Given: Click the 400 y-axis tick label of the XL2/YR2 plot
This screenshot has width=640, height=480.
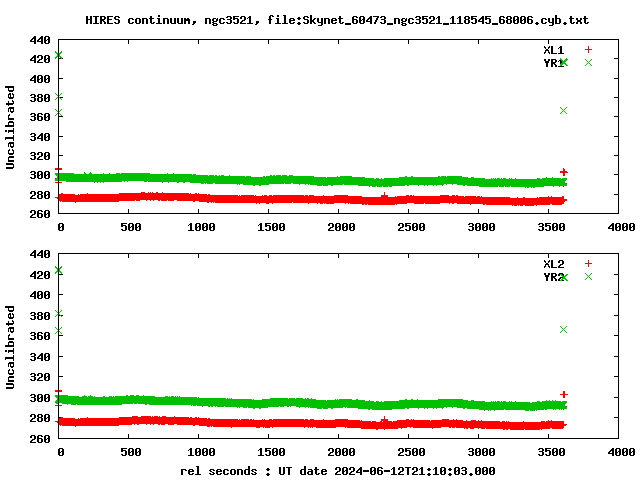Looking at the screenshot, I should [x=40, y=295].
